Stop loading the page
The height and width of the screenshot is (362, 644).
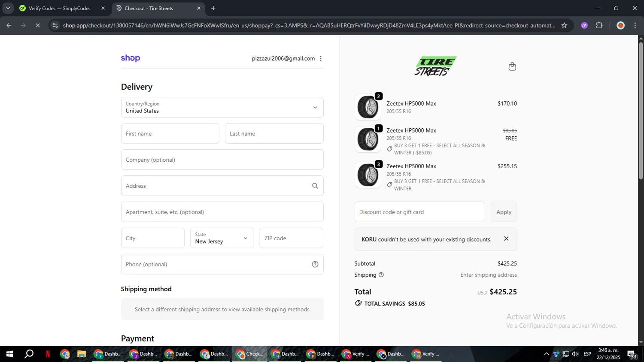click(x=38, y=25)
